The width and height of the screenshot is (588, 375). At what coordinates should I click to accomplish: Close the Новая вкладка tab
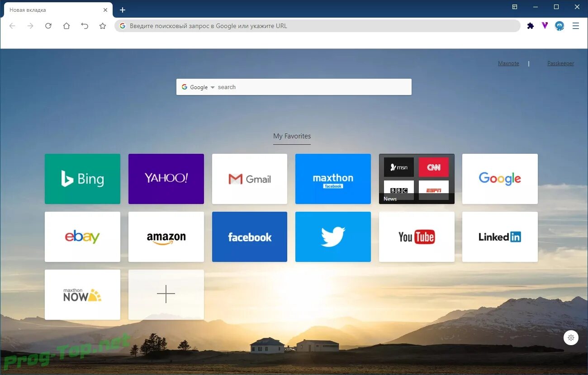point(105,9)
